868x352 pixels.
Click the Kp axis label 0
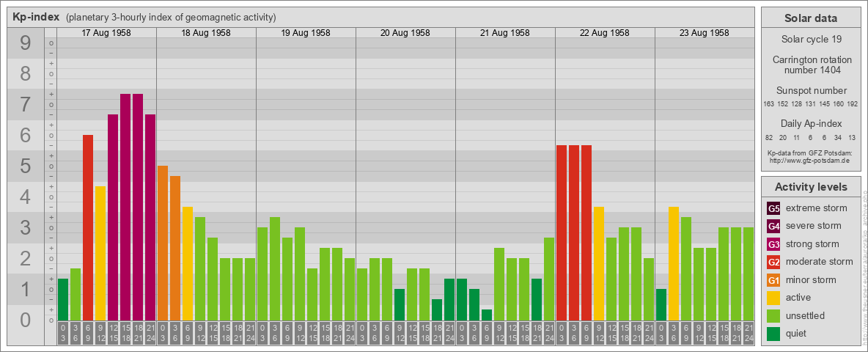26,320
